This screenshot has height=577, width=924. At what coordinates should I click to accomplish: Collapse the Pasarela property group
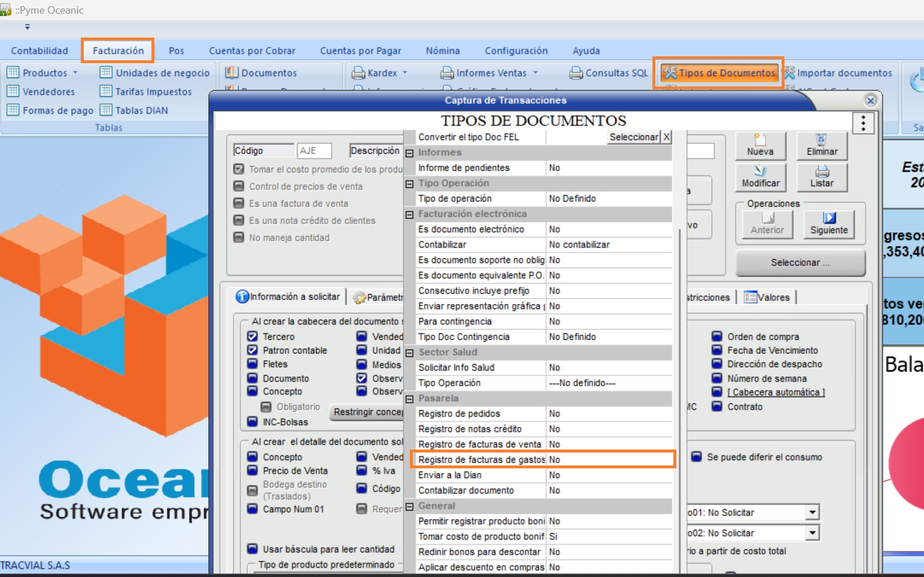[x=409, y=399]
